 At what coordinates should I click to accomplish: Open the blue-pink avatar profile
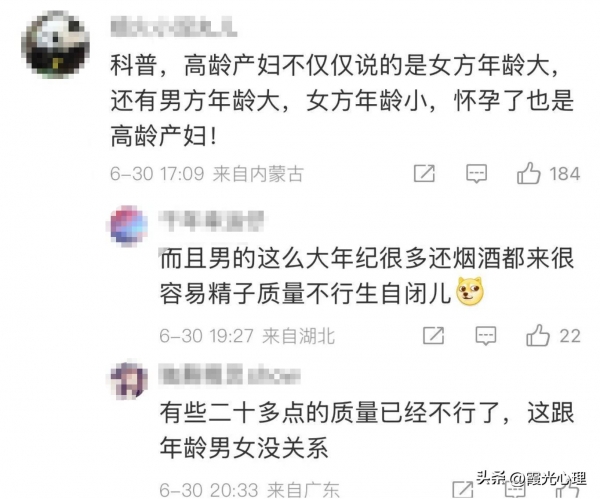[129, 226]
